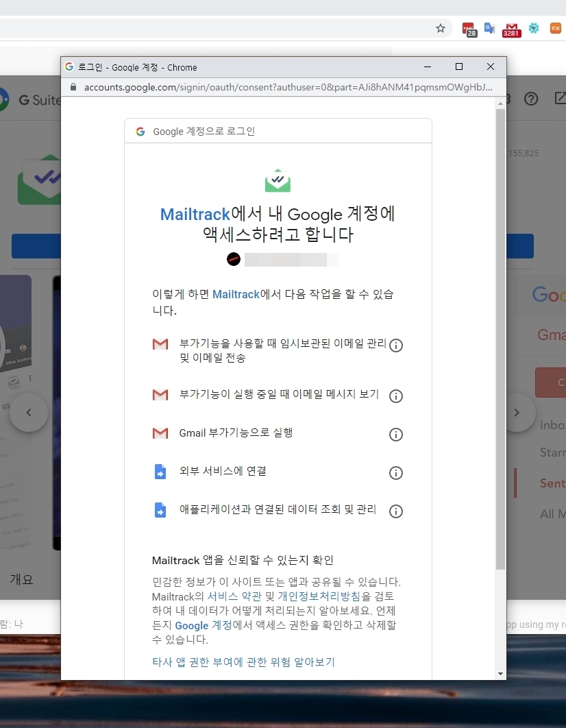
Task: Go to previous screenshot in Marketplace carousel
Action: [x=29, y=412]
